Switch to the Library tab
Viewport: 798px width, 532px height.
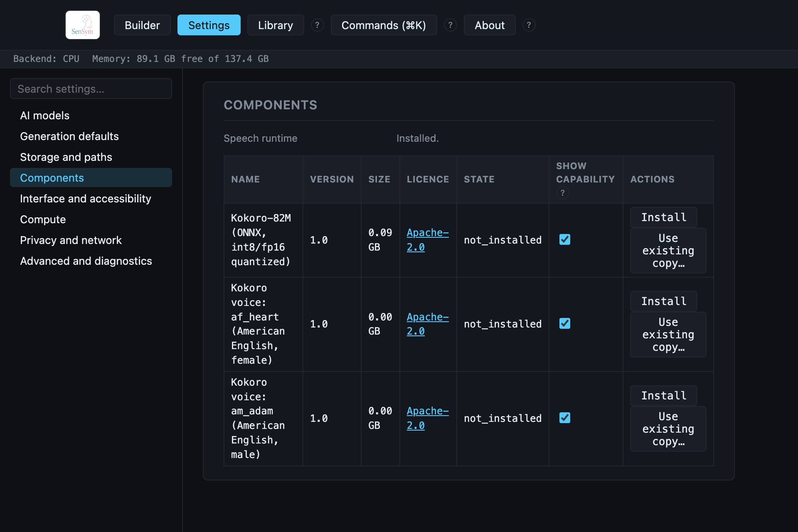pyautogui.click(x=276, y=25)
